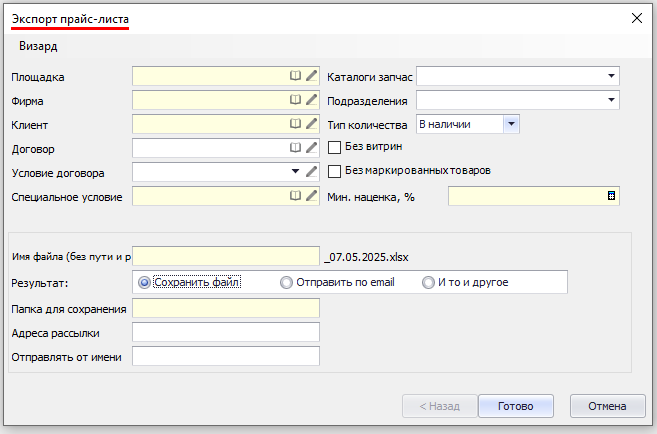Image resolution: width=657 pixels, height=434 pixels.
Task: Click the Папка для сохранения input field
Action: click(225, 308)
